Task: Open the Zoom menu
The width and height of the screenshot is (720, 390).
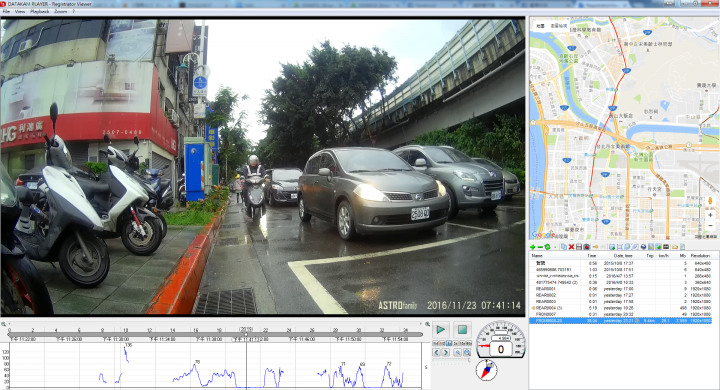Action: [x=61, y=11]
